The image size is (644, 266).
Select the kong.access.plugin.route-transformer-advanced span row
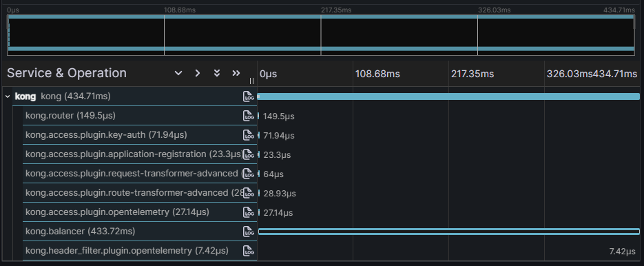[x=140, y=193]
